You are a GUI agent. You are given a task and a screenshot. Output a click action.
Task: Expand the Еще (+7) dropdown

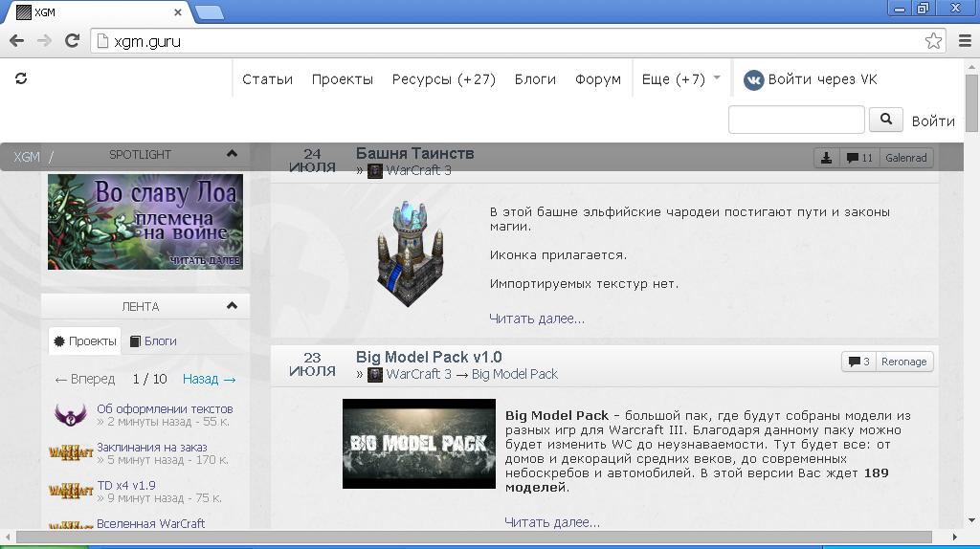click(x=680, y=79)
